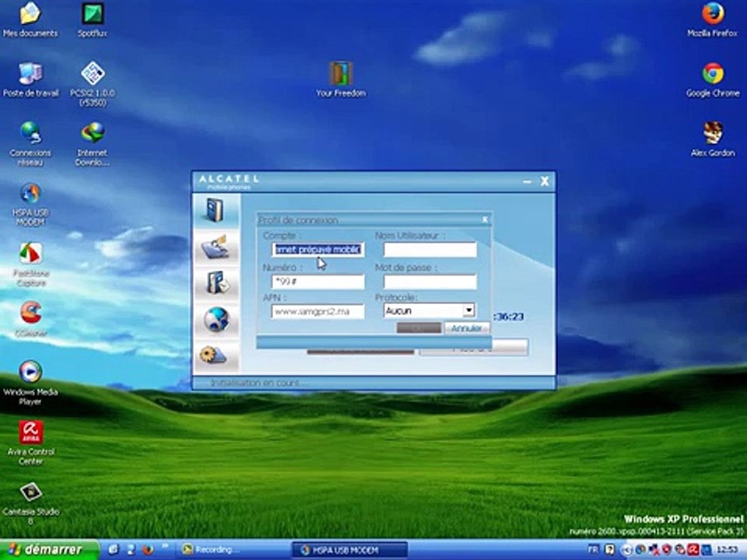Open Alex Gordon desktop icon

tap(713, 139)
